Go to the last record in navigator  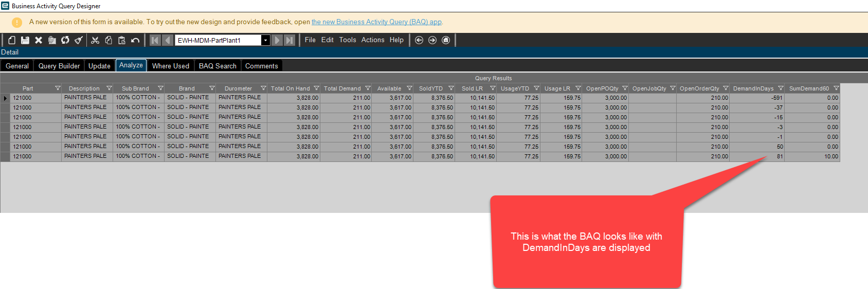click(x=290, y=40)
